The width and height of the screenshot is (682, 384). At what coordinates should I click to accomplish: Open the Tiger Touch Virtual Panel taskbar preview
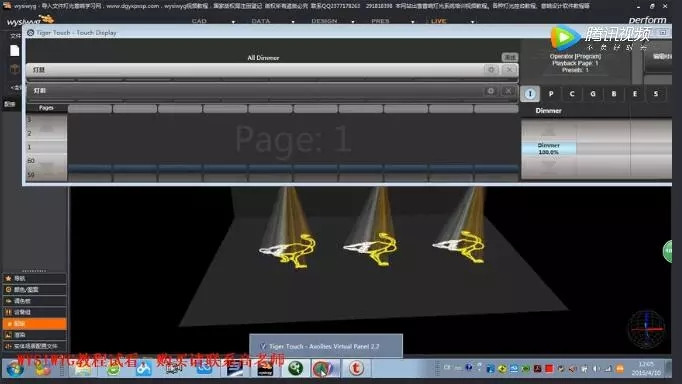[326, 346]
